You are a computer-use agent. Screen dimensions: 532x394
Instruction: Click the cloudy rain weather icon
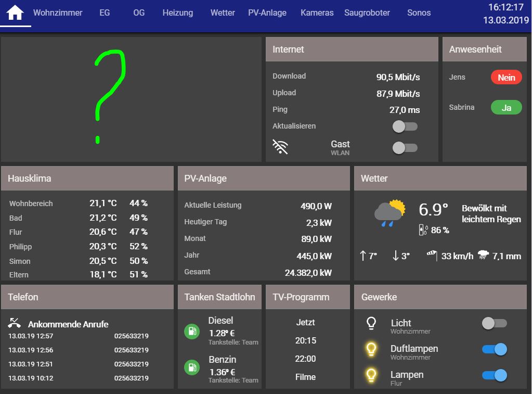pyautogui.click(x=390, y=213)
